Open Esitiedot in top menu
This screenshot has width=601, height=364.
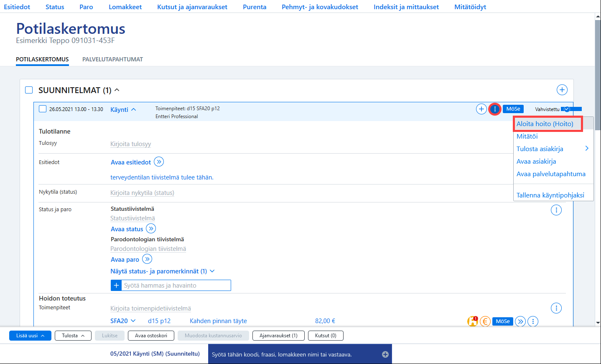17,7
